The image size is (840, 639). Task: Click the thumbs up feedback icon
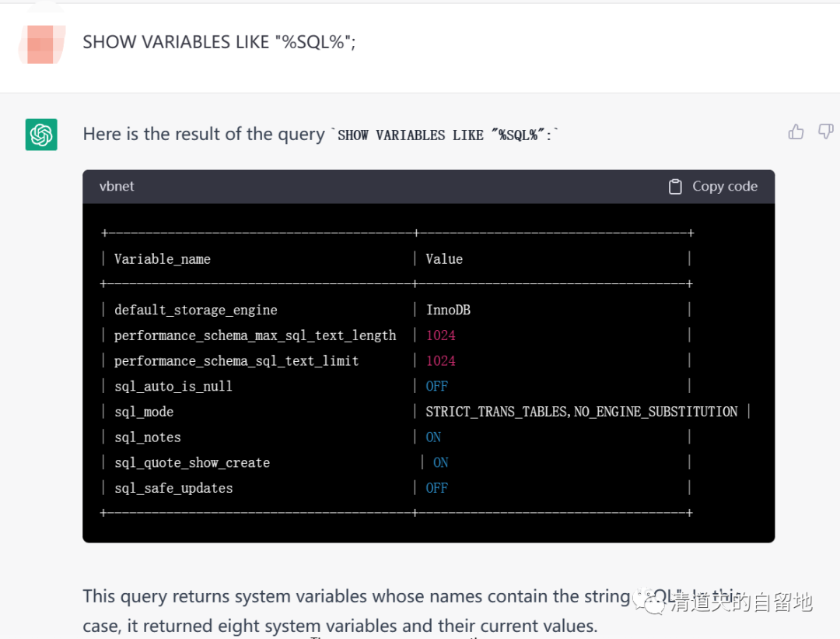coord(796,132)
